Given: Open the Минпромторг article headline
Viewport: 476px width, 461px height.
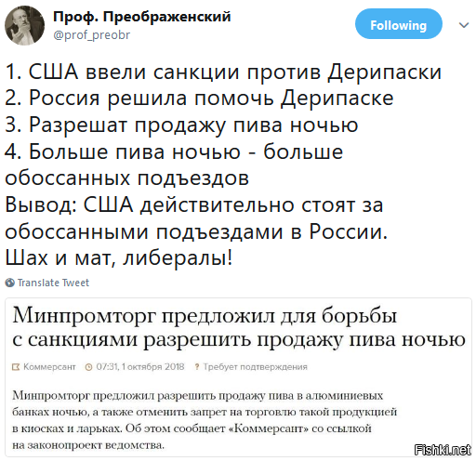Looking at the screenshot, I should [x=239, y=328].
